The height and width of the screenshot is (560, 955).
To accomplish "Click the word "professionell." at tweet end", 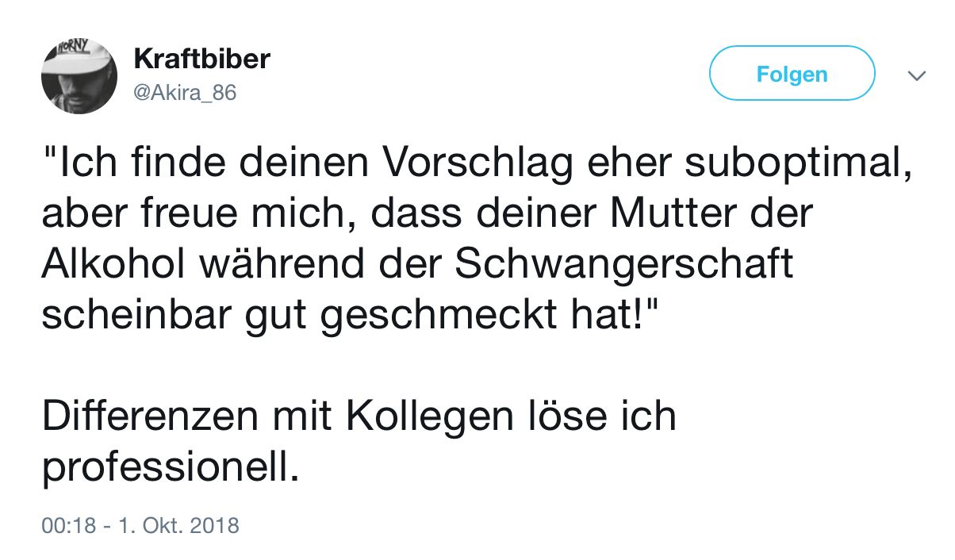I will 171,468.
